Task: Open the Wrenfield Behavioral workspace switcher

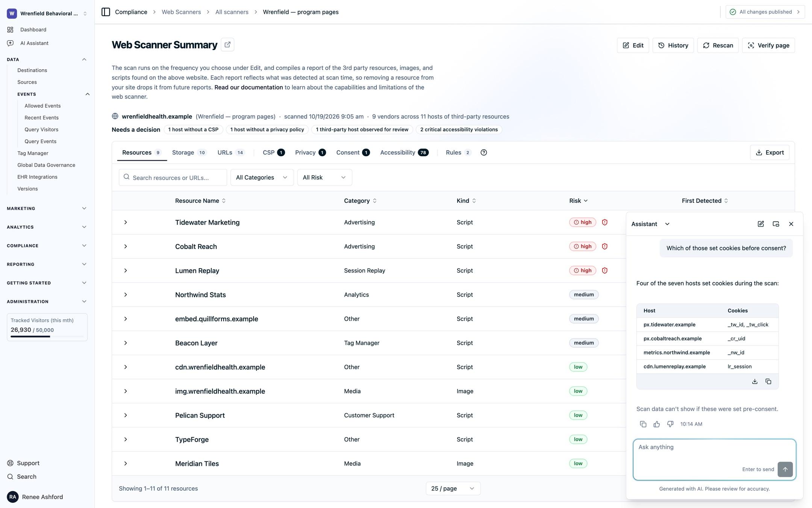Action: [47, 14]
